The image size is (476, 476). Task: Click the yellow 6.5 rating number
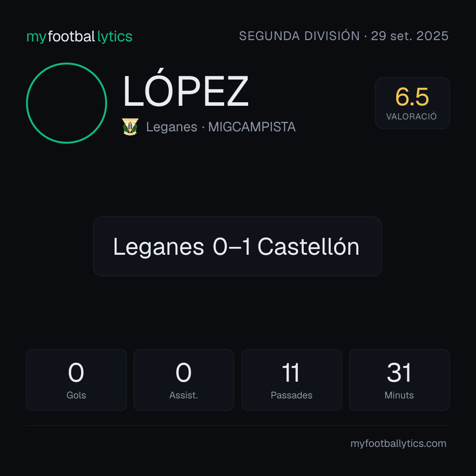pyautogui.click(x=412, y=97)
